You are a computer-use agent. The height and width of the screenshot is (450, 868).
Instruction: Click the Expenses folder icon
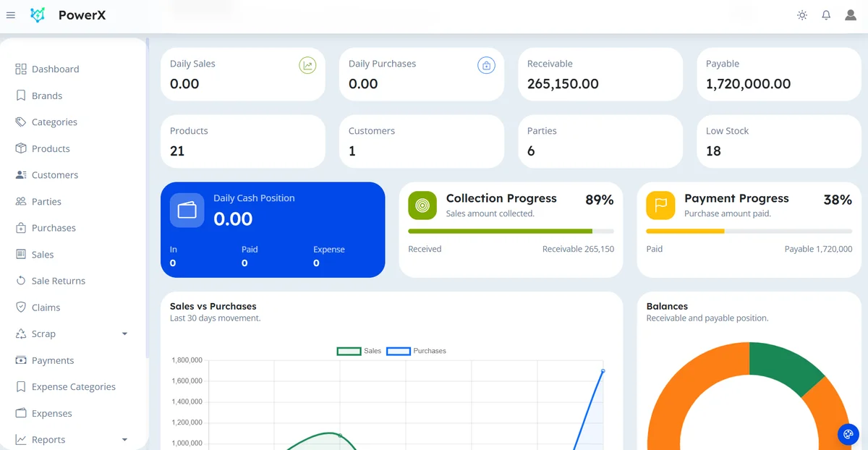click(x=21, y=413)
